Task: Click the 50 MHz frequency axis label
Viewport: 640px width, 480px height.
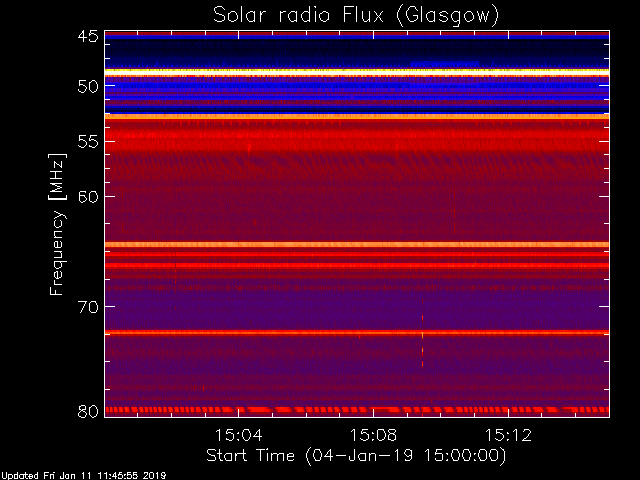Action: point(88,87)
